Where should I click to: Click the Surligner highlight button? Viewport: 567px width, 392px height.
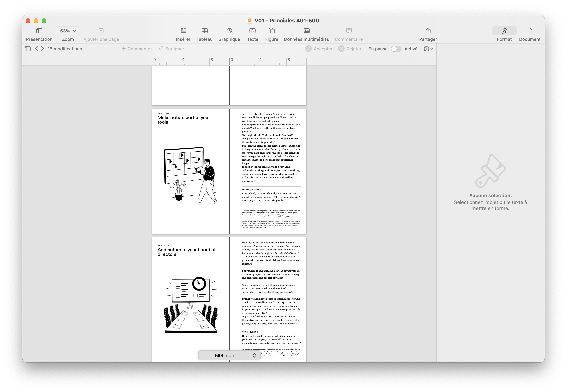(x=171, y=49)
